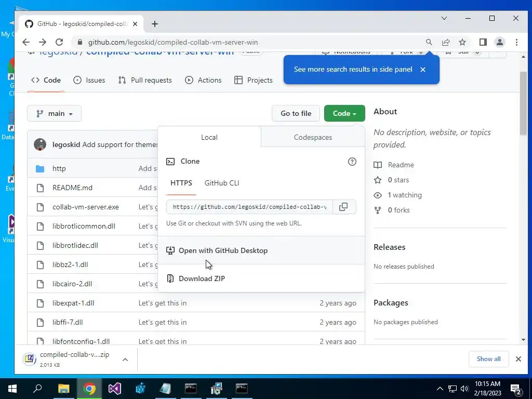The width and height of the screenshot is (532, 399).
Task: Click the Go to file button
Action: 296,113
